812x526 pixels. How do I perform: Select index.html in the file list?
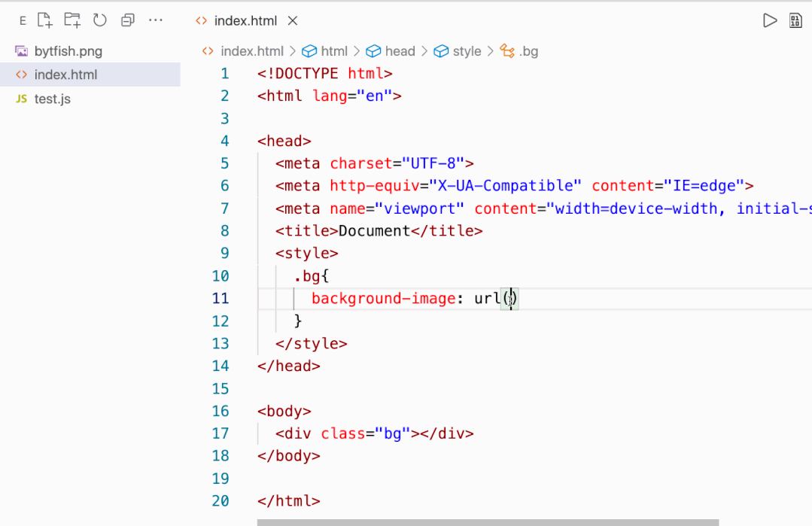90,74
